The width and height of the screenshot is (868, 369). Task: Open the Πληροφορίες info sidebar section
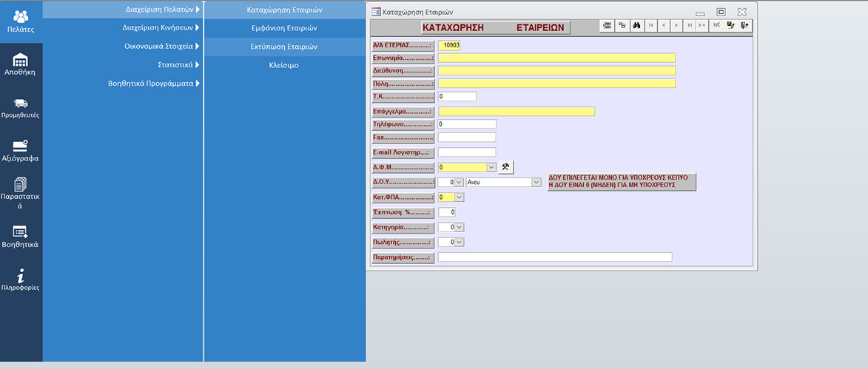[21, 280]
